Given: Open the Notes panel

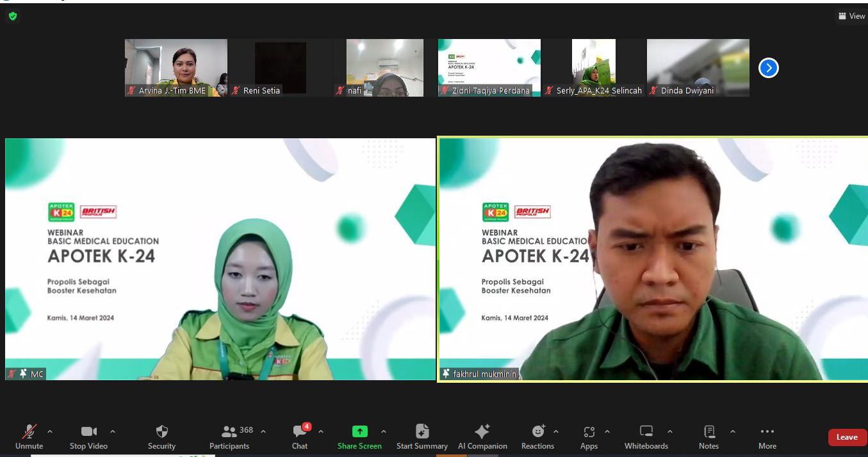Looking at the screenshot, I should click(x=708, y=437).
